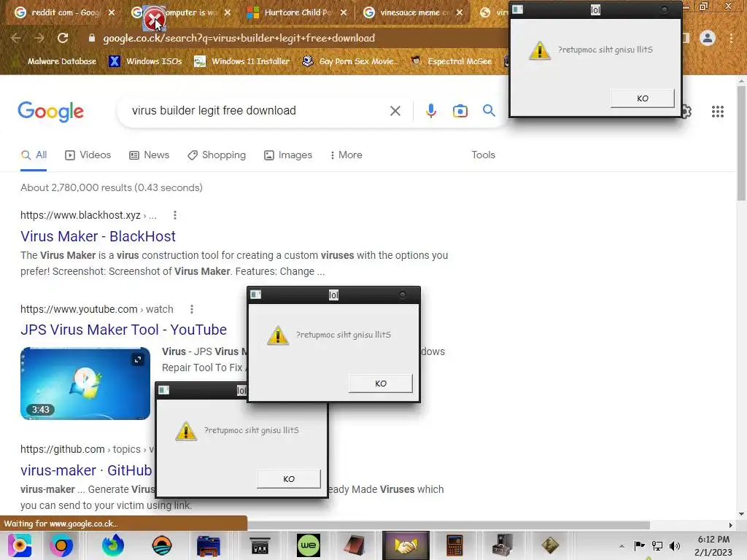Click the vertical page scrollbar thumb

[741, 143]
